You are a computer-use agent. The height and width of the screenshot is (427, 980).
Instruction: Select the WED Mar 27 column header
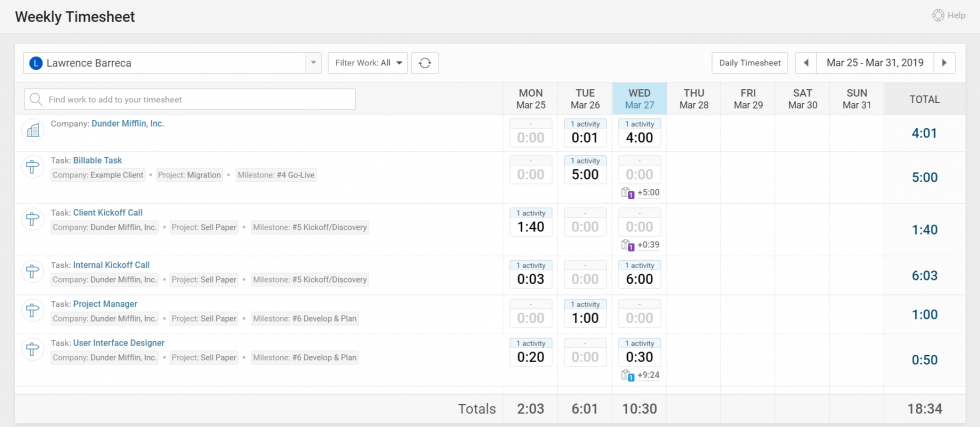coord(639,99)
